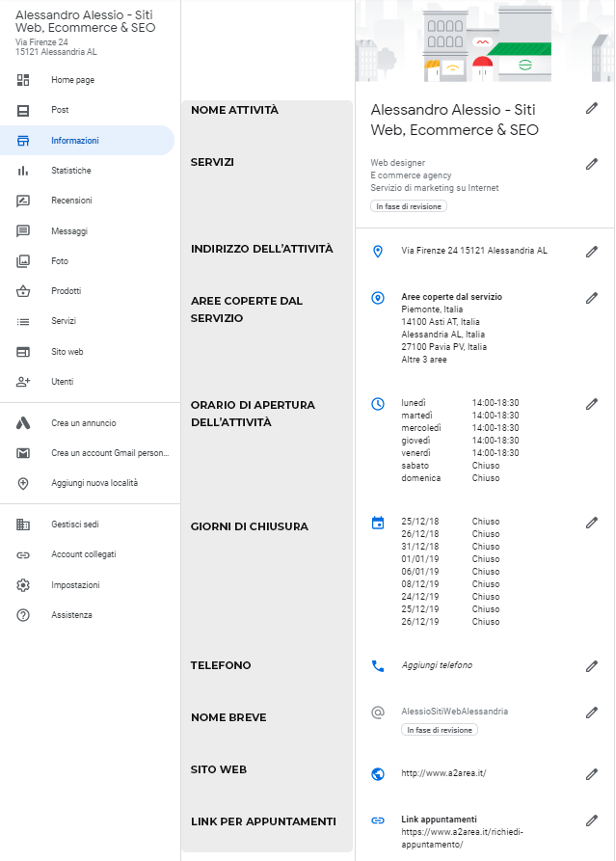The width and height of the screenshot is (616, 861).
Task: Edit opening hours with the pencil icon
Action: click(x=591, y=404)
